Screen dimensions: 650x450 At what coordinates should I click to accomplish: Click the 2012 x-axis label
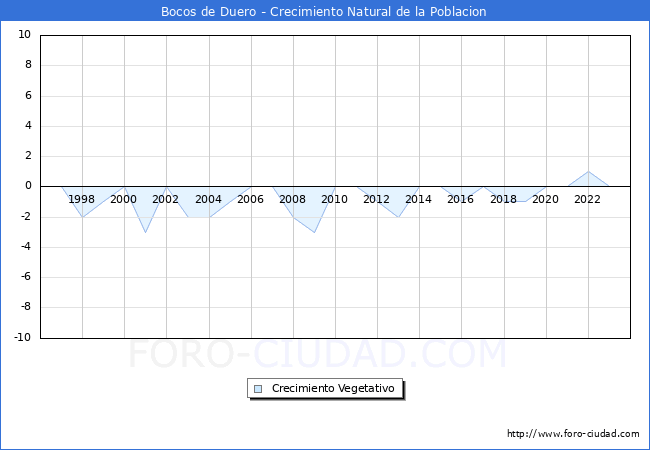376,199
